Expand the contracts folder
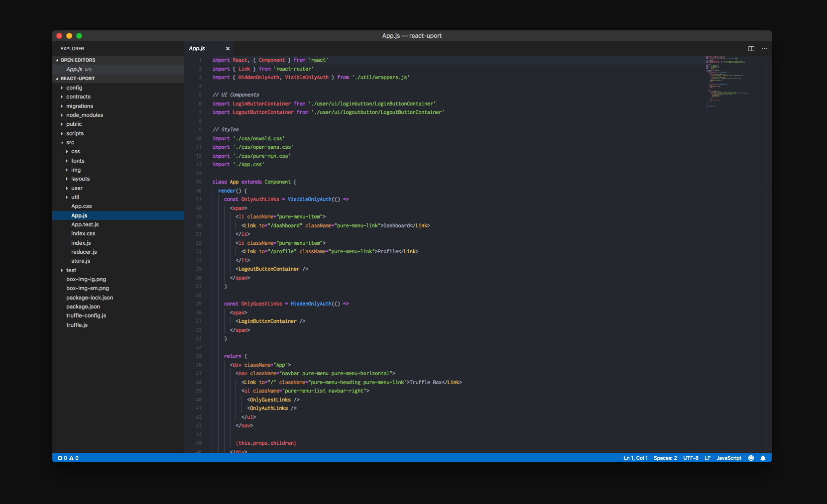827x504 pixels. click(x=78, y=97)
